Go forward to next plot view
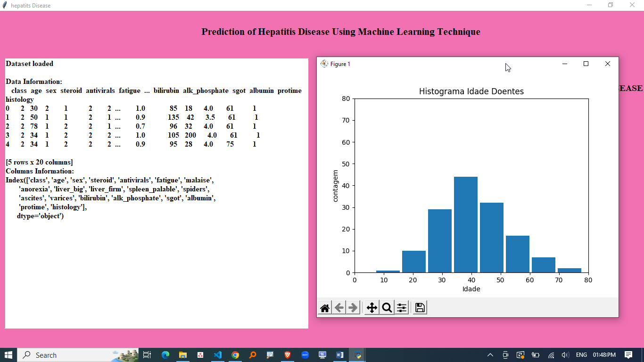644x362 pixels. [353, 308]
